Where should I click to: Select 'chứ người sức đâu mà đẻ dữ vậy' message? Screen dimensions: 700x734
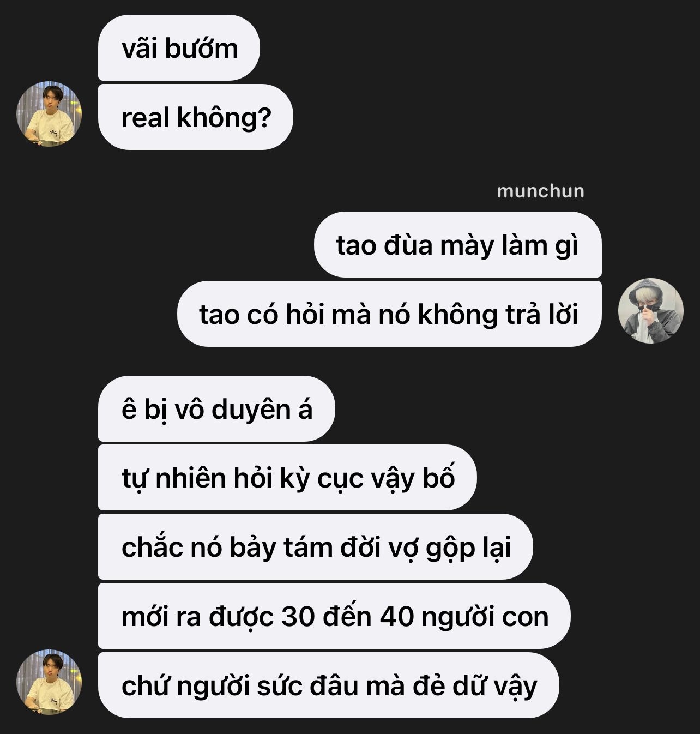pyautogui.click(x=328, y=685)
